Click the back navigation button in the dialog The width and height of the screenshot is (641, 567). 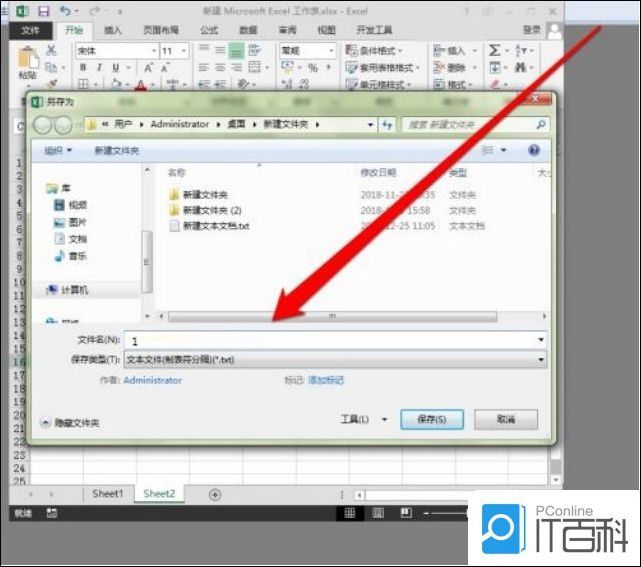point(42,125)
